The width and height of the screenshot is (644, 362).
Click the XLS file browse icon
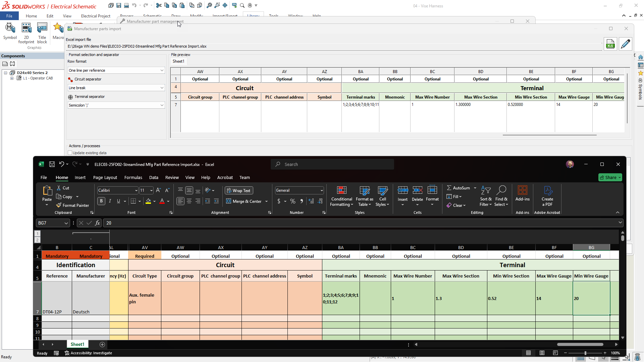click(x=610, y=44)
